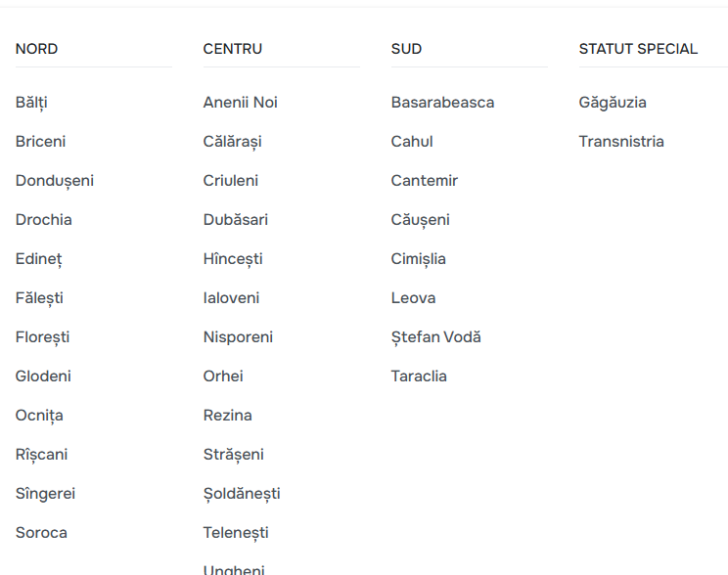Open Găgăuzia under Statut Special

[x=613, y=103]
